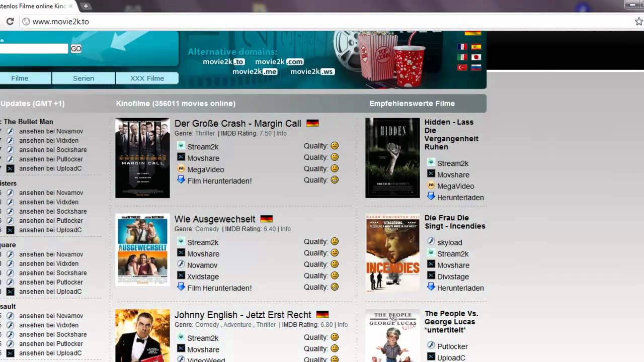Click Movshare link under Margin Call
This screenshot has width=644, height=362.
[203, 158]
